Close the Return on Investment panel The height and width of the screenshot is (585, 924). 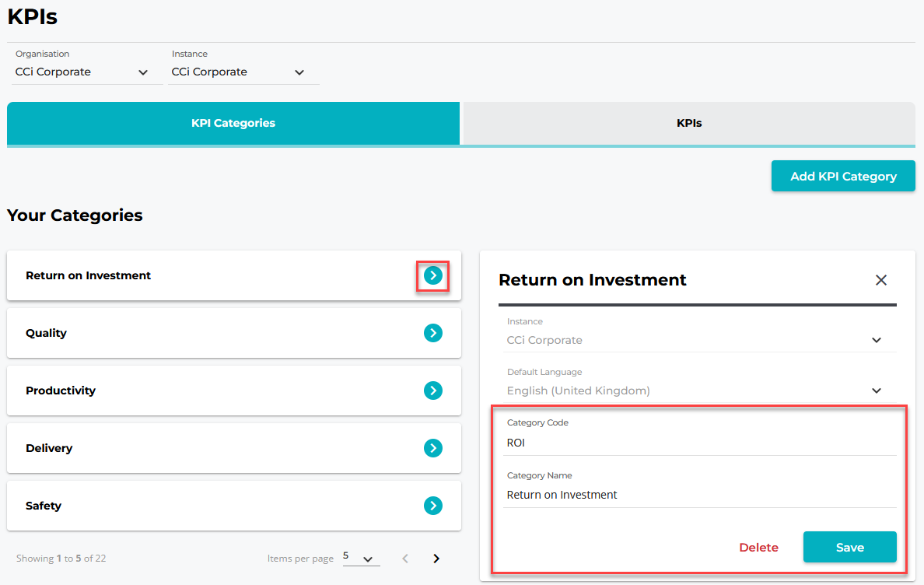tap(880, 280)
